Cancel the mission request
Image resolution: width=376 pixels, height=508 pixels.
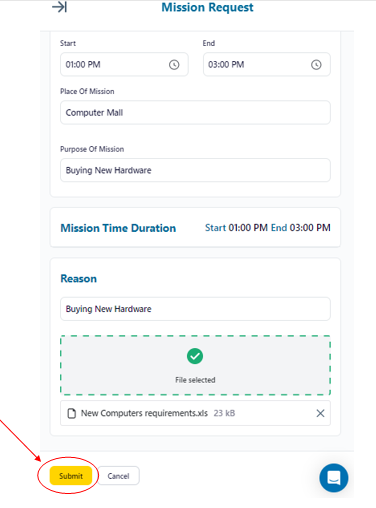(x=118, y=476)
